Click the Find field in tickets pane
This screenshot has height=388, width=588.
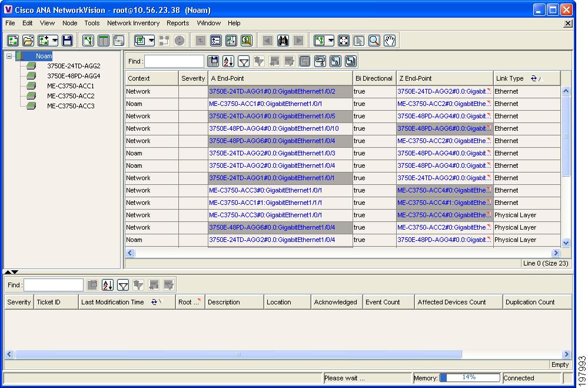click(53, 285)
